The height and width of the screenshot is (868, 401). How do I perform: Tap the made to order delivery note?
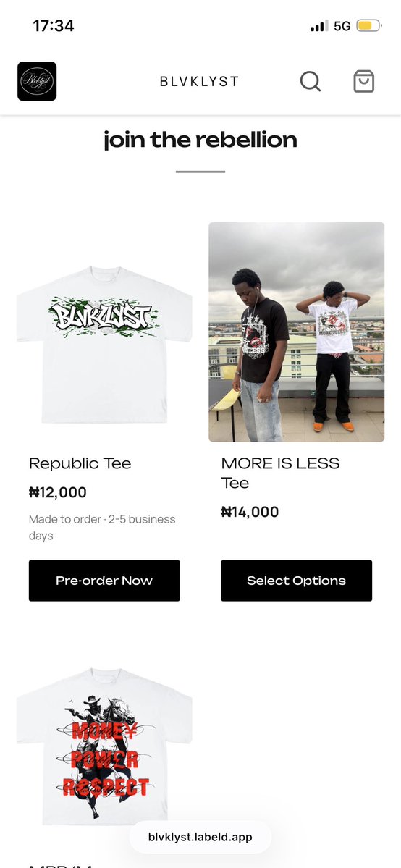(102, 528)
